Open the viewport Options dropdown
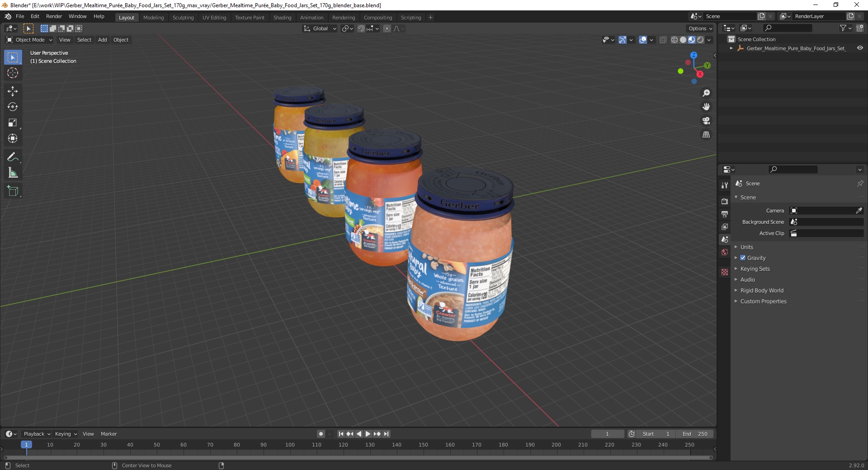 click(x=700, y=28)
